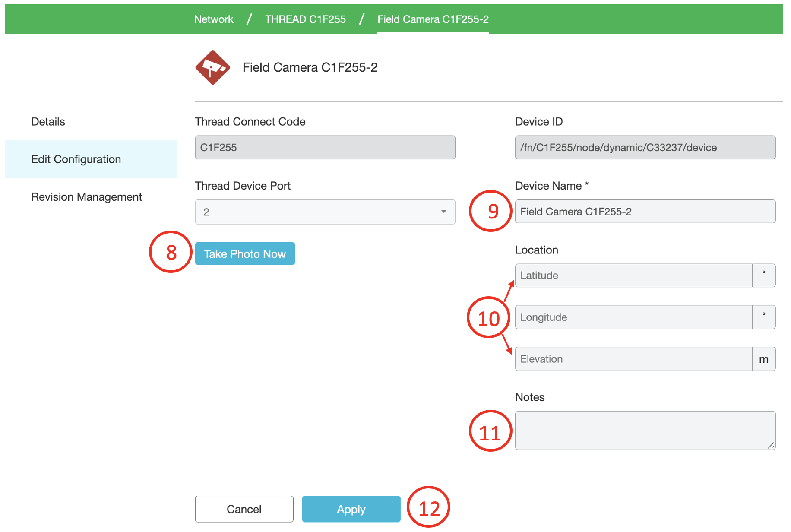Click the red field camera device icon

pos(212,67)
